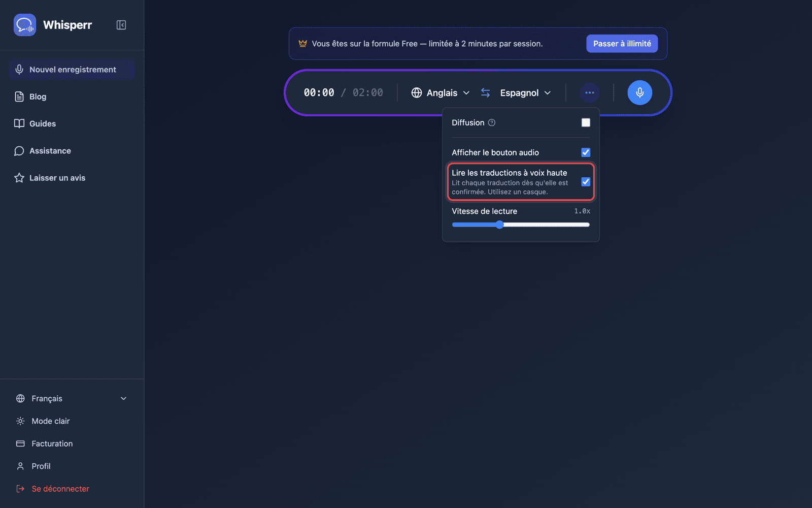Click the 02:00 session limit time

[368, 92]
